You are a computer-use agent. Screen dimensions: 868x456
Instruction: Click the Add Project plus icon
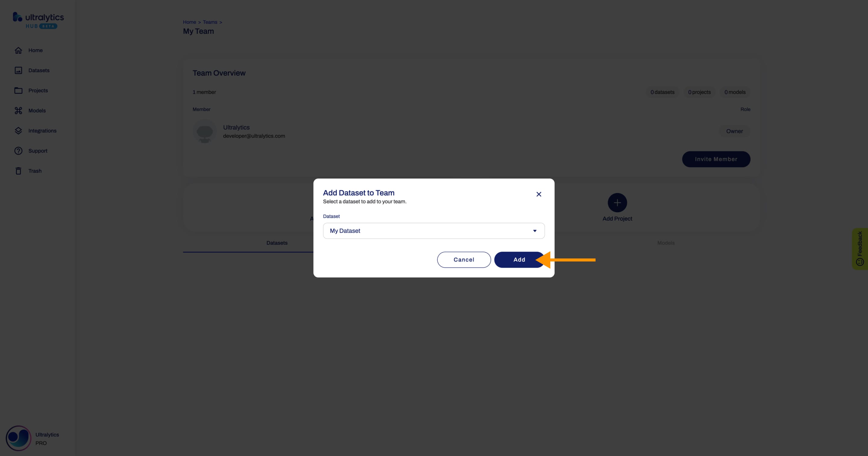(x=617, y=203)
